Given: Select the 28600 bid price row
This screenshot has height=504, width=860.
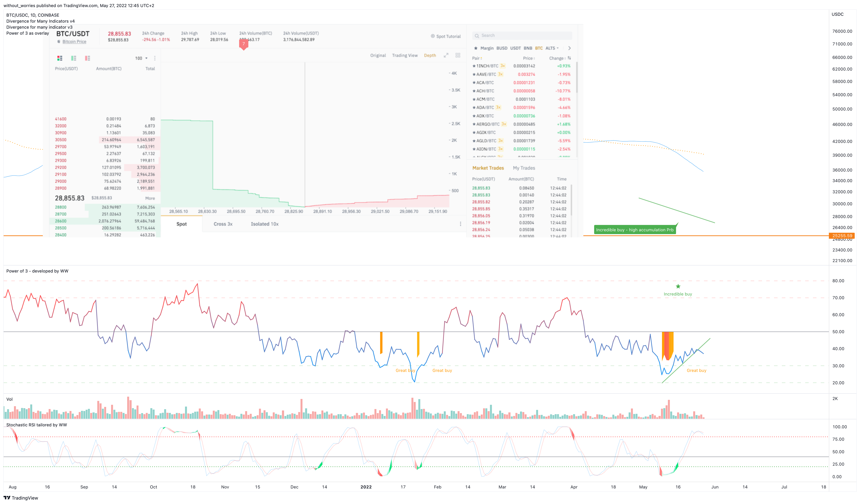Looking at the screenshot, I should [105, 221].
